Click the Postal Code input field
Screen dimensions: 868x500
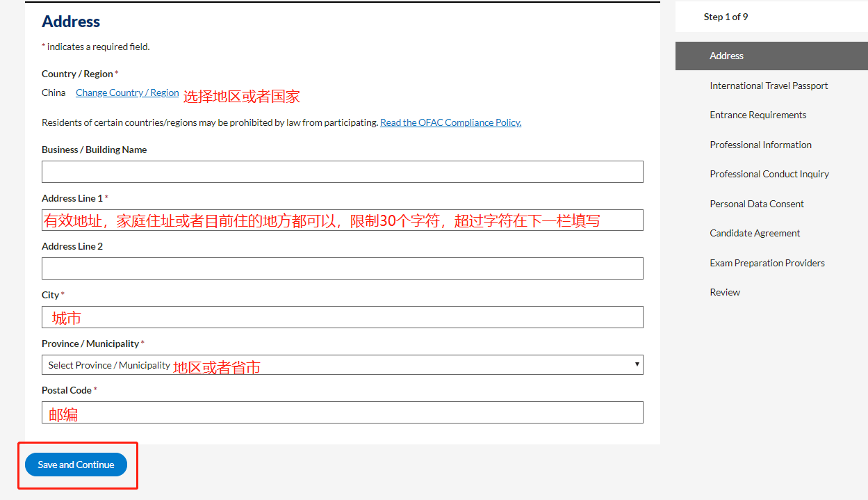[343, 412]
